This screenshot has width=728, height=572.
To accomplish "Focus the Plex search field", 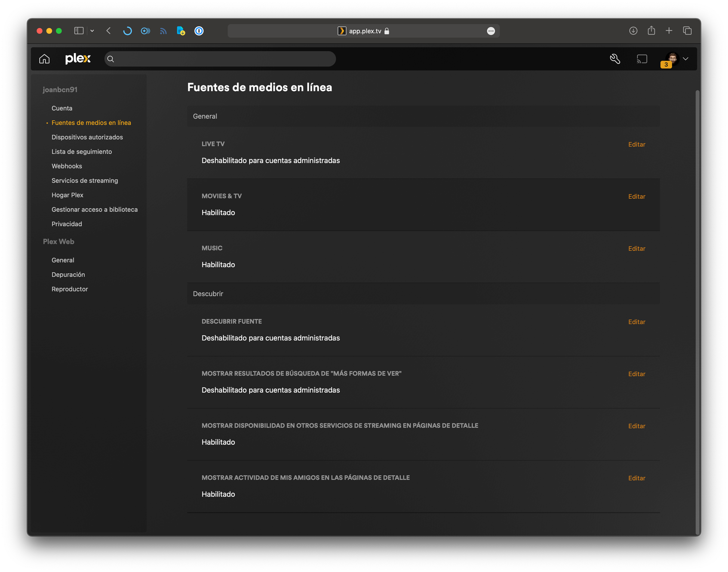I will [x=220, y=59].
